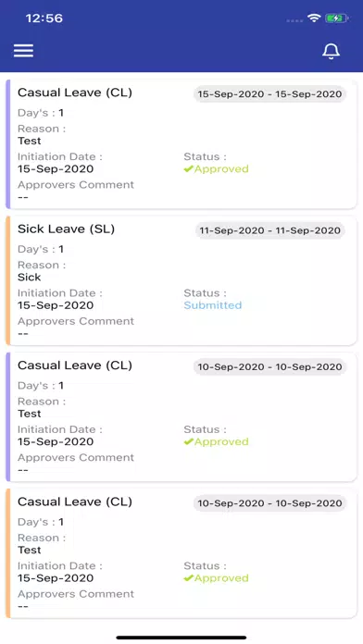
Task: Select the 11-Sep-2020 date range badge
Action: tap(270, 230)
